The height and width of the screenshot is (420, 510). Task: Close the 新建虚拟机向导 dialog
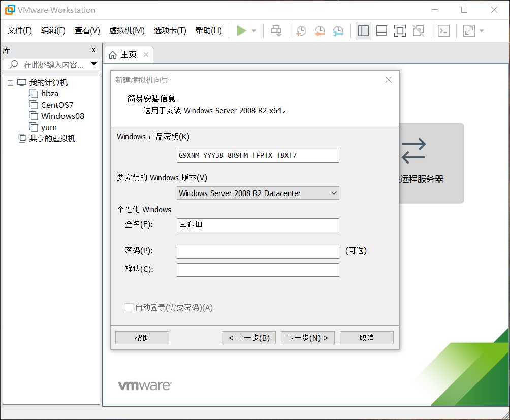click(389, 80)
